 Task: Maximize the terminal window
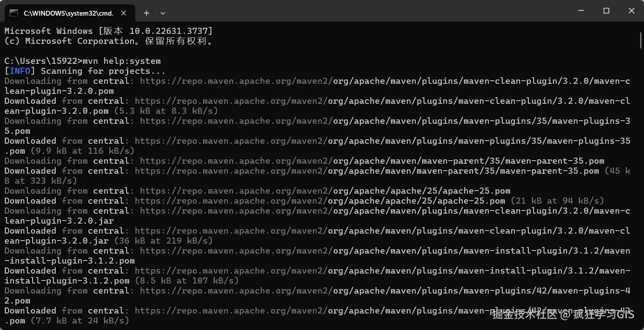[606, 11]
